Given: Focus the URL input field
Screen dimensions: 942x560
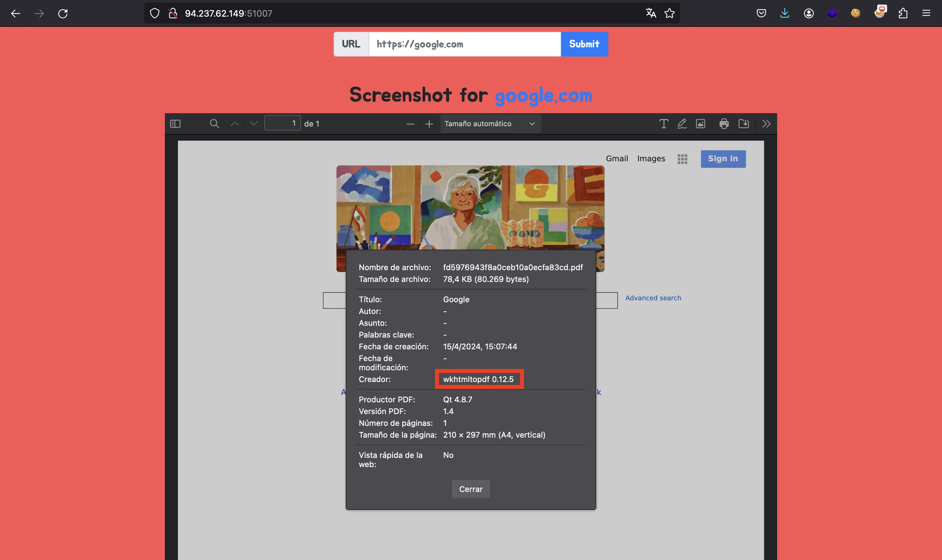Looking at the screenshot, I should 464,44.
